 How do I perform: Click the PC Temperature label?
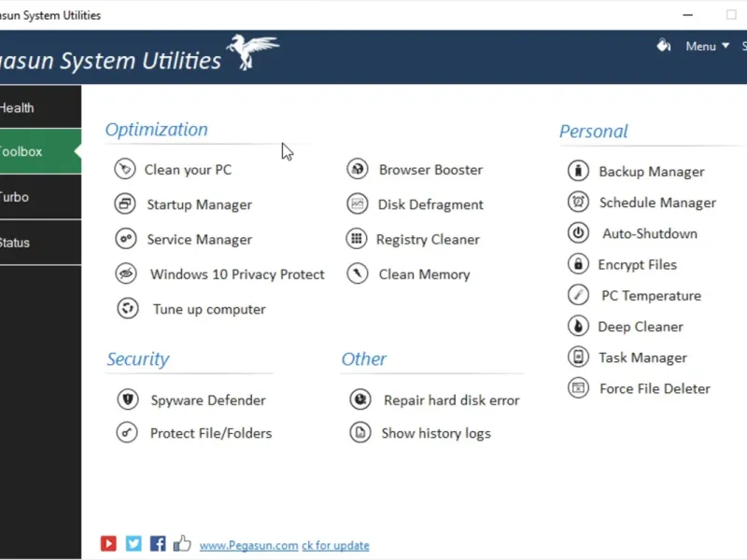click(651, 296)
